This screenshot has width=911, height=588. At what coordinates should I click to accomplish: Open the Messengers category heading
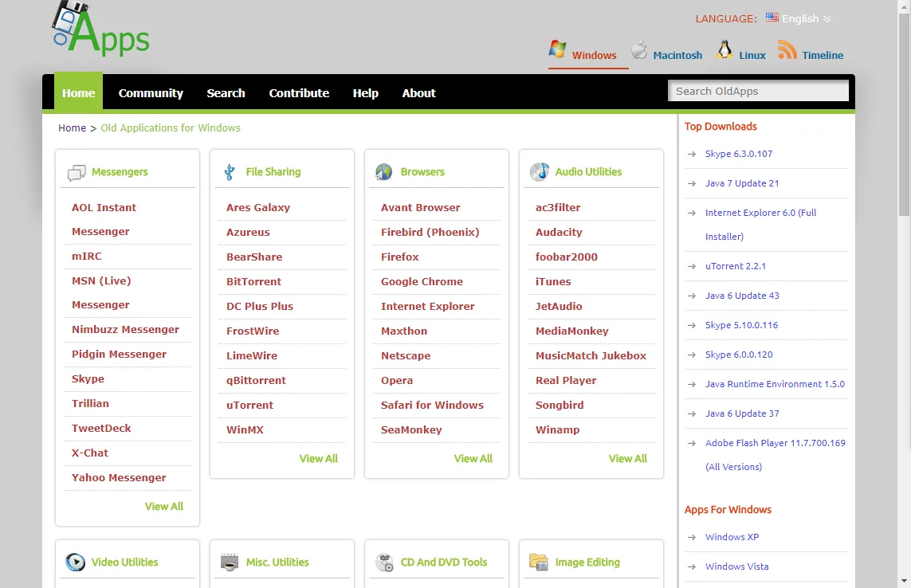point(120,172)
